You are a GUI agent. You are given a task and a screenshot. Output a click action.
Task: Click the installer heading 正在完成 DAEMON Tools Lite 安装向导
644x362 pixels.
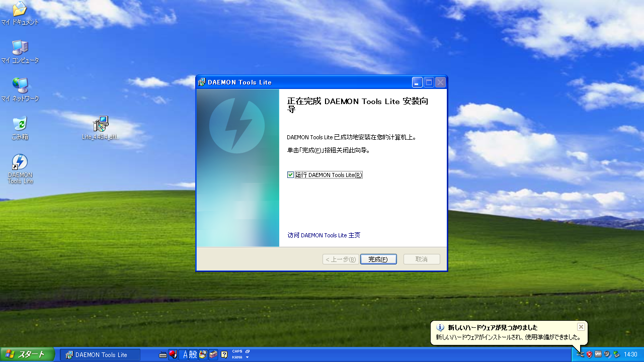point(358,105)
